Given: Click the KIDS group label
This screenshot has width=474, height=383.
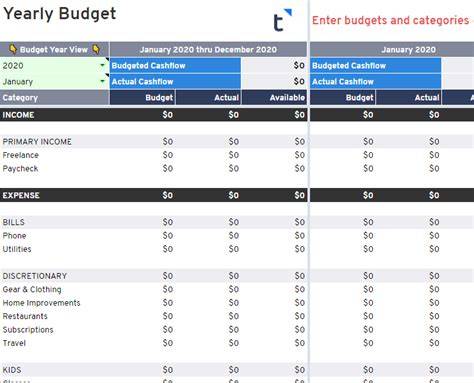Looking at the screenshot, I should [12, 370].
